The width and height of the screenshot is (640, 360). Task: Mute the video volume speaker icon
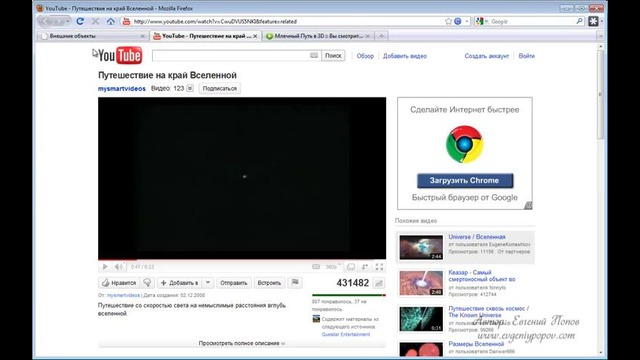(x=118, y=267)
